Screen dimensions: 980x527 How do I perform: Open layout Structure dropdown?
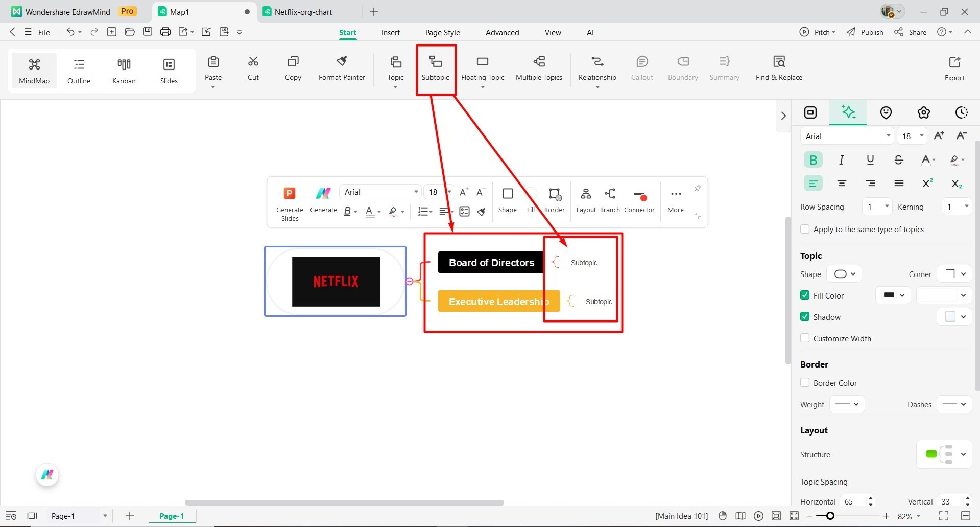[944, 454]
